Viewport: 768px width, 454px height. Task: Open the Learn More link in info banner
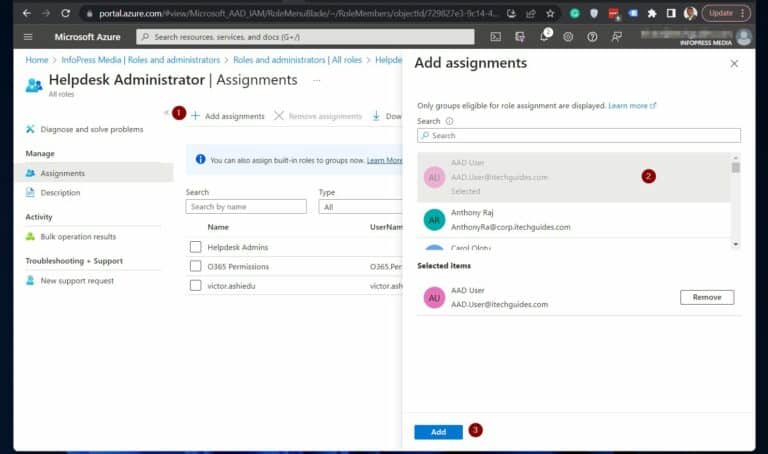pyautogui.click(x=384, y=160)
